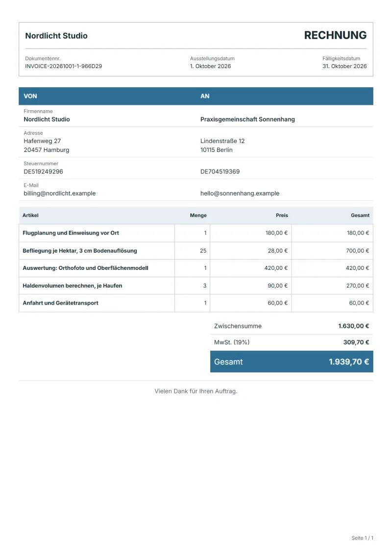Screen dimensions: 392x554
Task: Click the due date "31. Oktober 2026"
Action: [x=344, y=66]
